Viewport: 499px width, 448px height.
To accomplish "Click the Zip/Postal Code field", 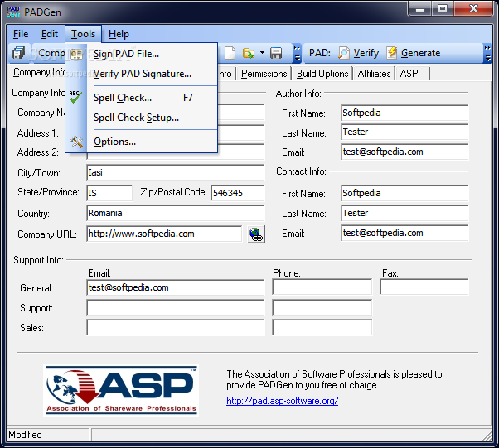I will point(237,193).
